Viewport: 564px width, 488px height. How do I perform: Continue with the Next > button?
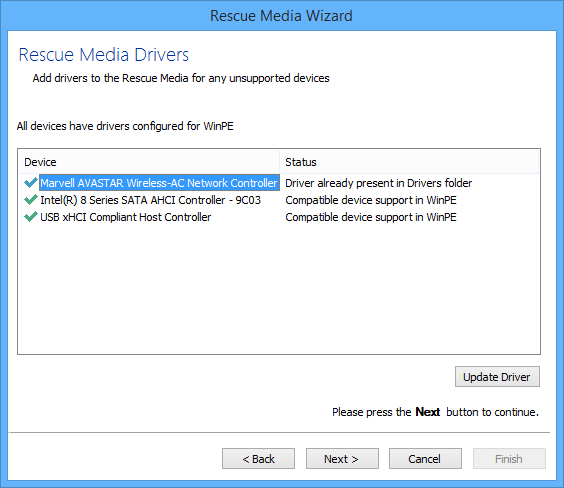342,459
